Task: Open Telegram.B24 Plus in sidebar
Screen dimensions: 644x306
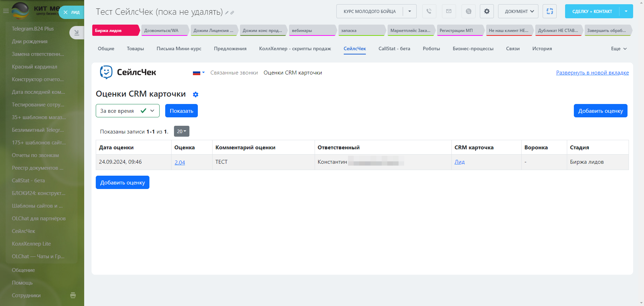Action: (x=33, y=29)
